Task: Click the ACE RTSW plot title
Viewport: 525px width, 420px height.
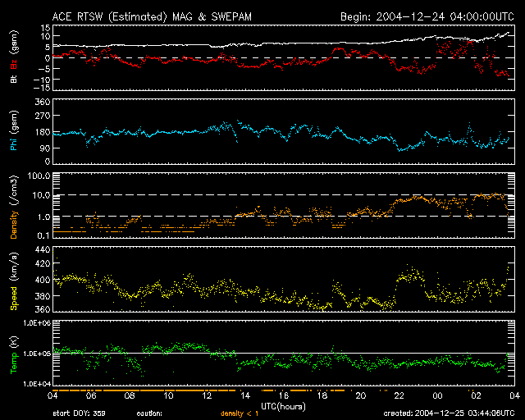Action: pos(155,15)
